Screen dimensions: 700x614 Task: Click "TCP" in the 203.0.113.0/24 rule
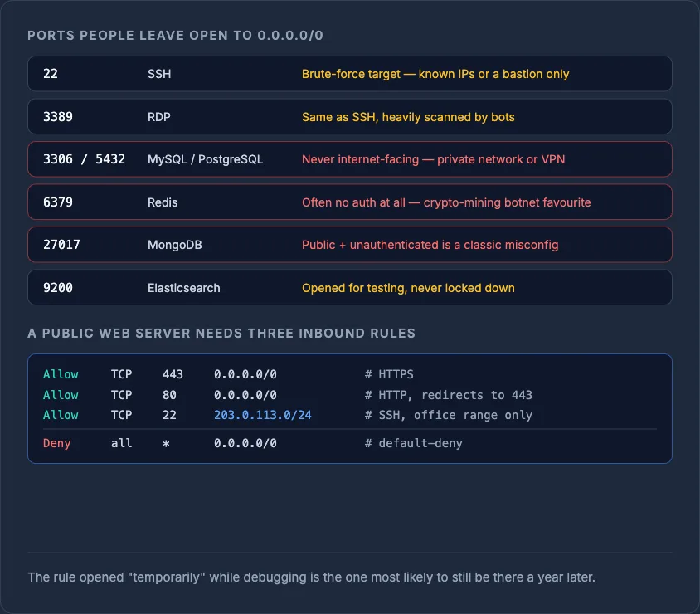(x=121, y=416)
